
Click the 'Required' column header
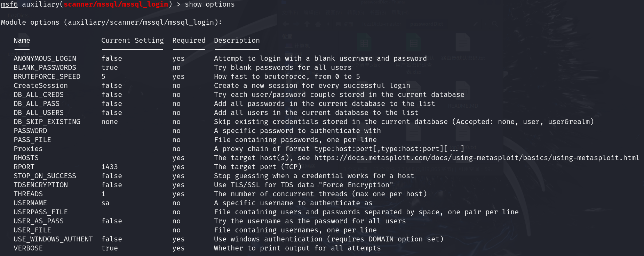[189, 40]
